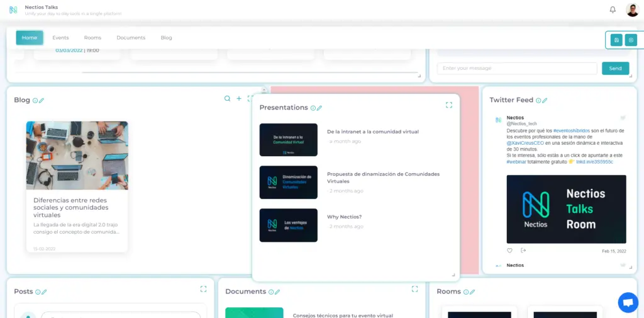Open the Las ventajas de Nectios thumbnail

coord(288,225)
